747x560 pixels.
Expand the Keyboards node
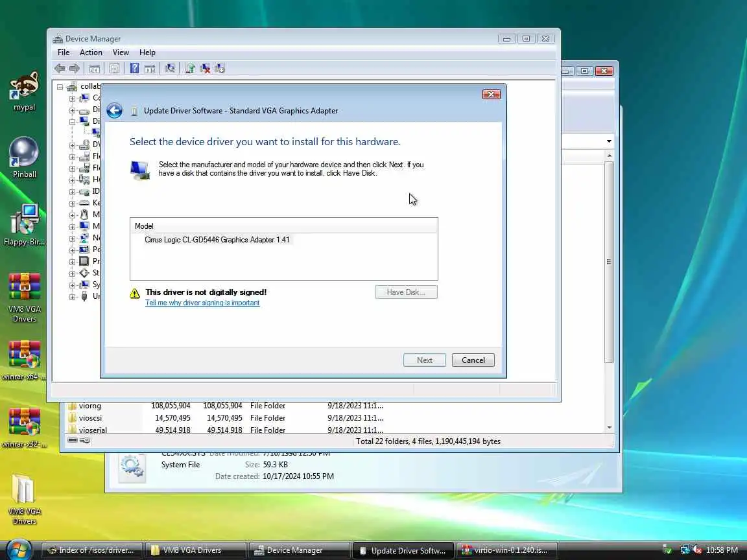pyautogui.click(x=73, y=204)
